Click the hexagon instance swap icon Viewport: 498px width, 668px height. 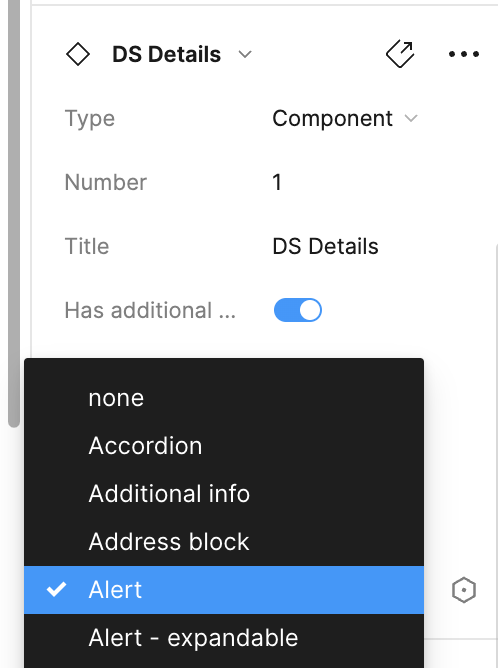(x=463, y=590)
